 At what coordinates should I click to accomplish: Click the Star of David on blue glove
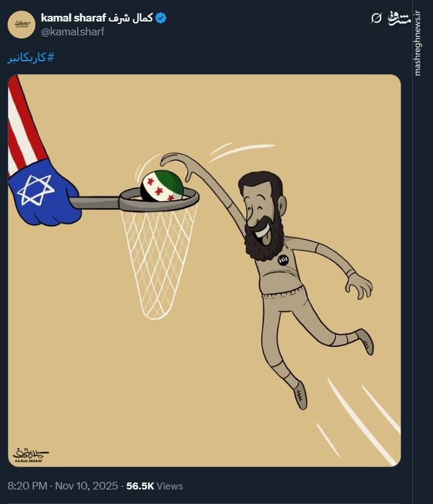[x=35, y=189]
